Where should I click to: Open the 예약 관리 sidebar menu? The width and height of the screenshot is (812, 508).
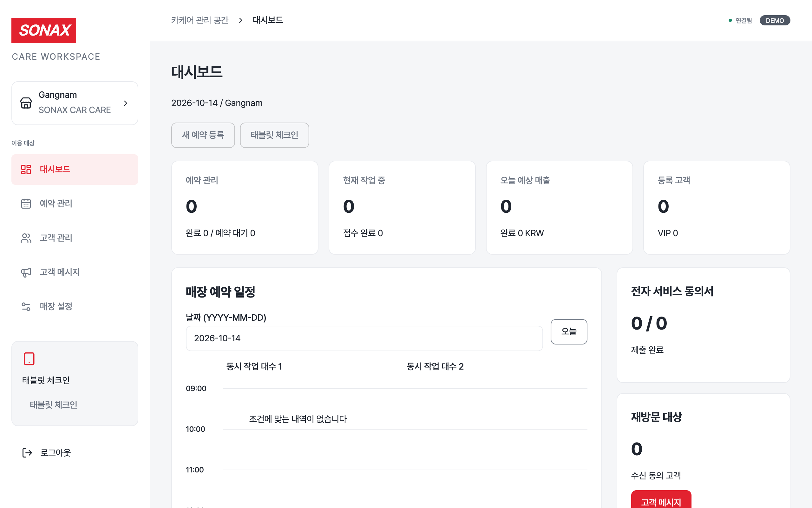(75, 204)
